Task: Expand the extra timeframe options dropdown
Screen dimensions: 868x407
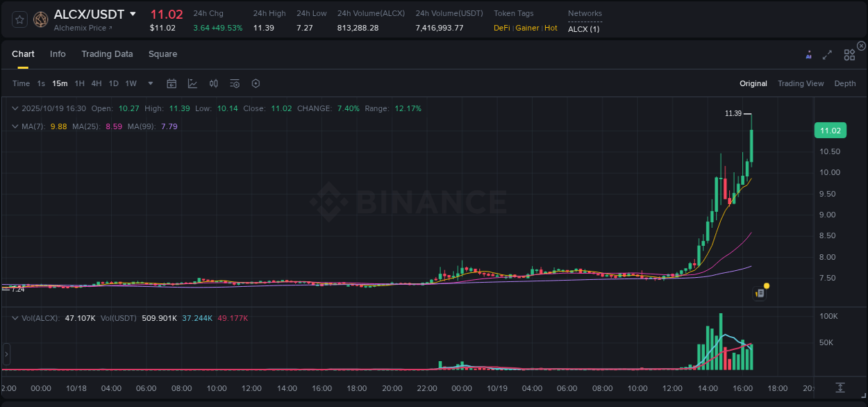Action: (x=150, y=83)
